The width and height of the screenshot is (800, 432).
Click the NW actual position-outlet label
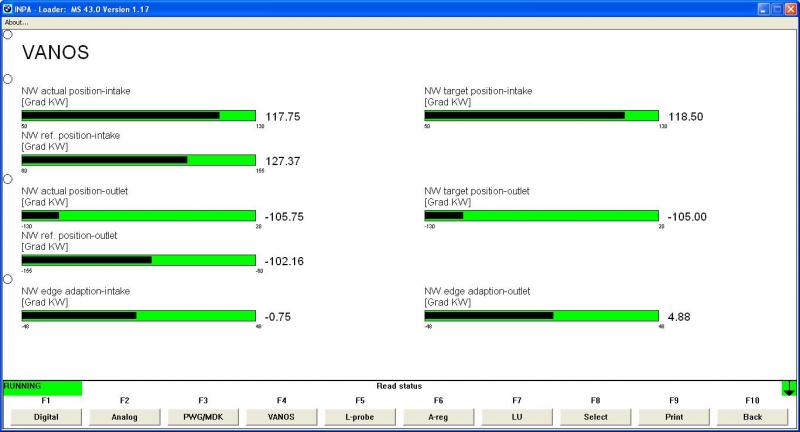[x=75, y=191]
